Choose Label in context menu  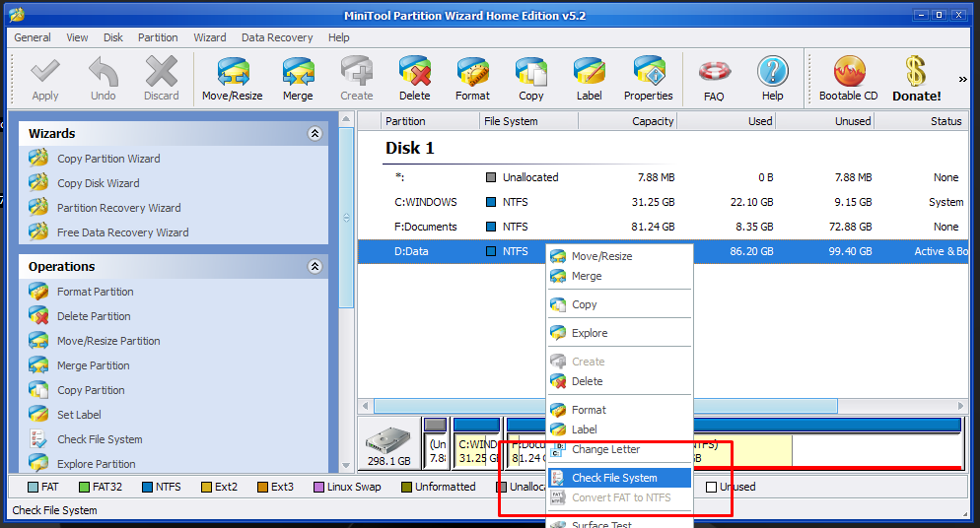[x=620, y=429]
